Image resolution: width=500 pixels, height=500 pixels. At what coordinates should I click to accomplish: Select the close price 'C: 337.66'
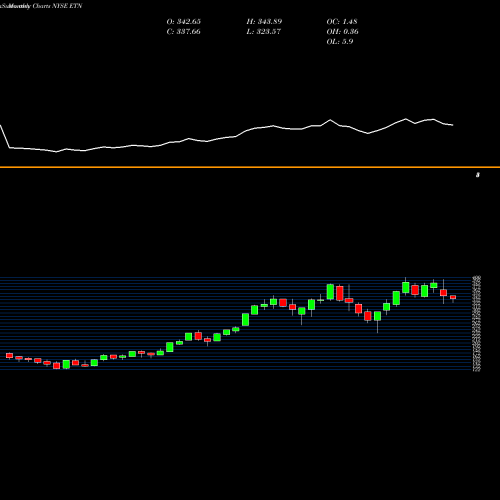(x=184, y=32)
